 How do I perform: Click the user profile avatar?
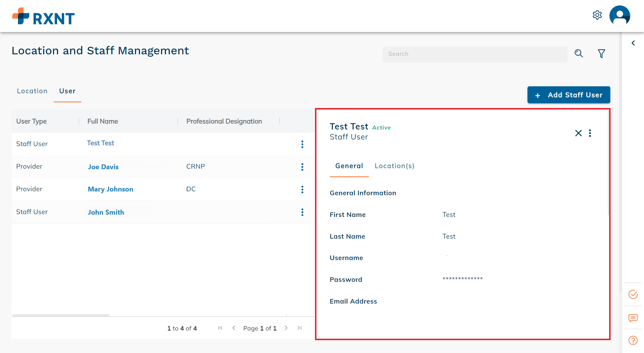(x=619, y=16)
